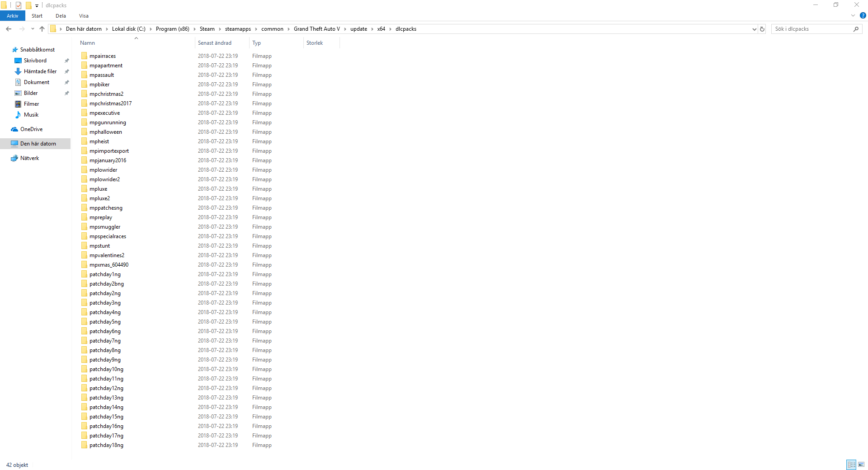
Task: Select the mpchristmas2017 folder name
Action: [111, 103]
